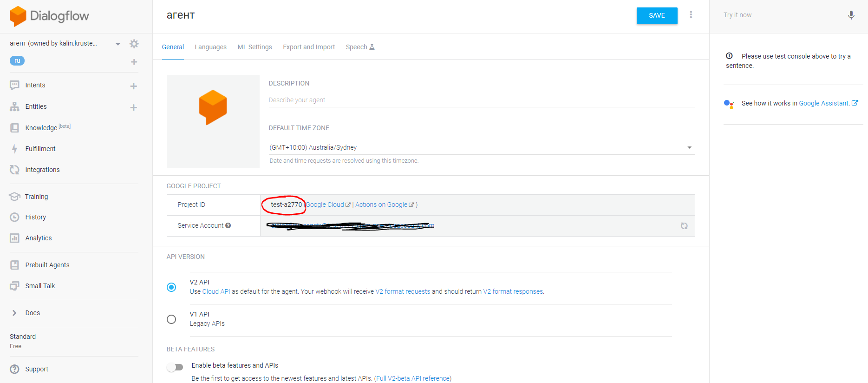Open the Actions on Google link

[x=385, y=205]
